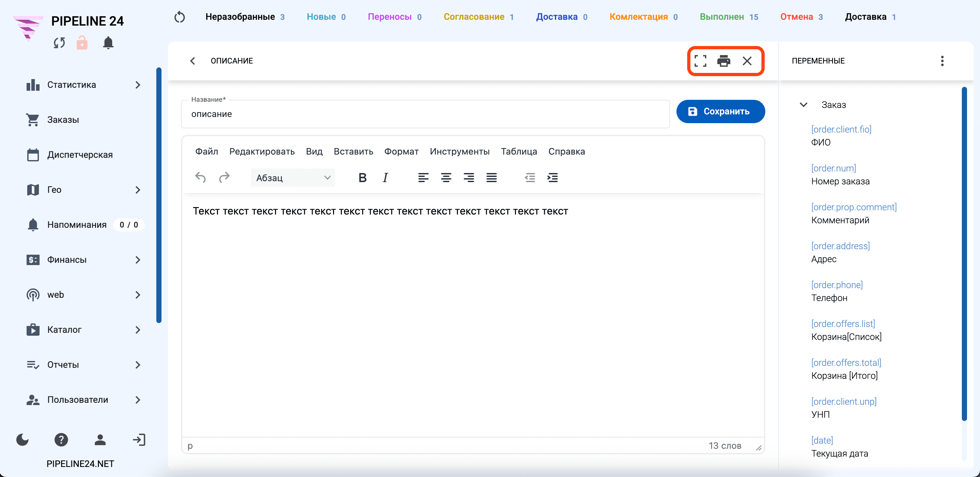Click the Сохранить button

[720, 111]
